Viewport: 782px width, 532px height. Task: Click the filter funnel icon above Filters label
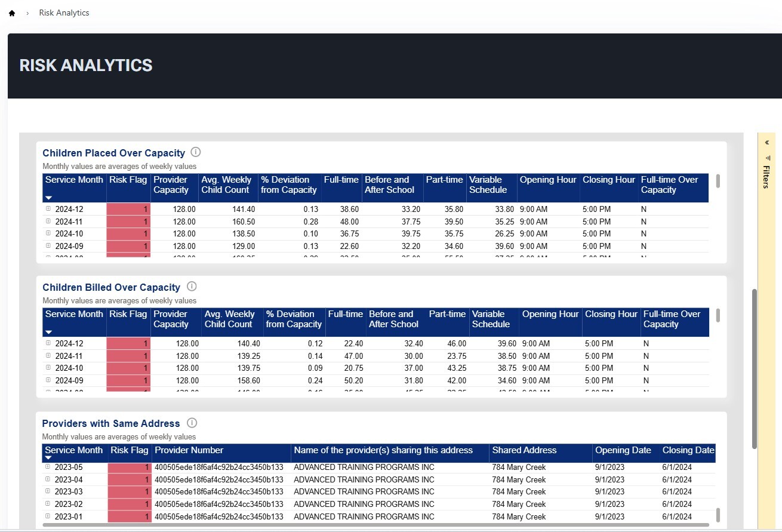(766, 158)
